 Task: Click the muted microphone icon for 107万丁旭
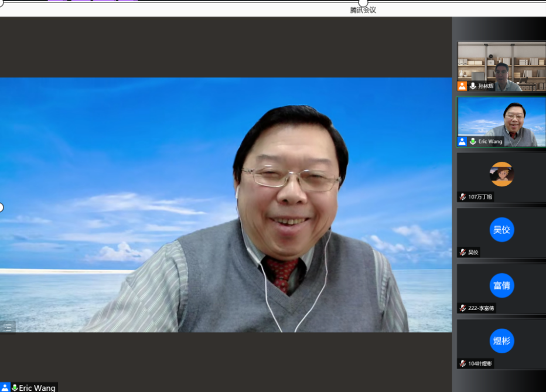pyautogui.click(x=463, y=197)
